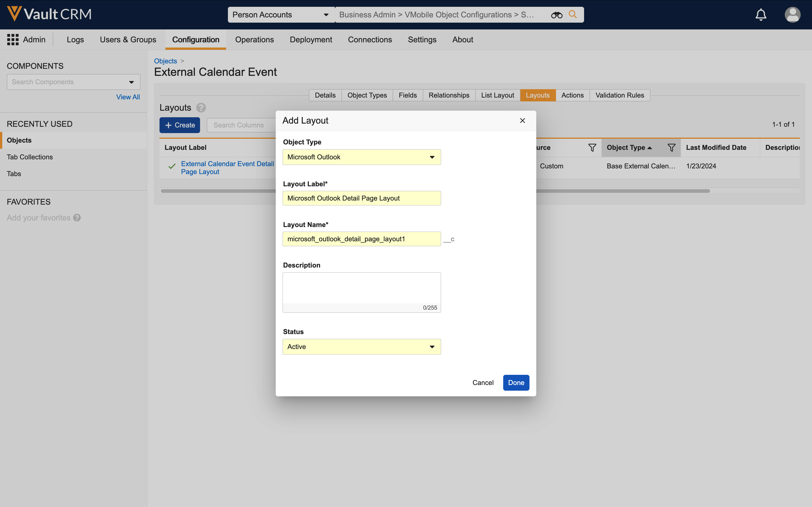The width and height of the screenshot is (812, 507).
Task: Switch to the Fields tab
Action: coord(407,95)
